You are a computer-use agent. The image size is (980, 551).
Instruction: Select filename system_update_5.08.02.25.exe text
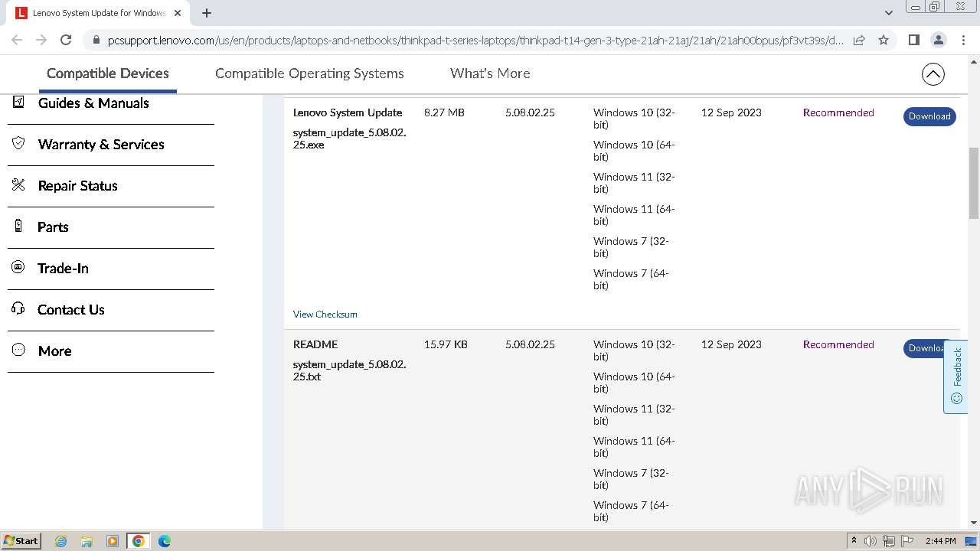pyautogui.click(x=349, y=139)
